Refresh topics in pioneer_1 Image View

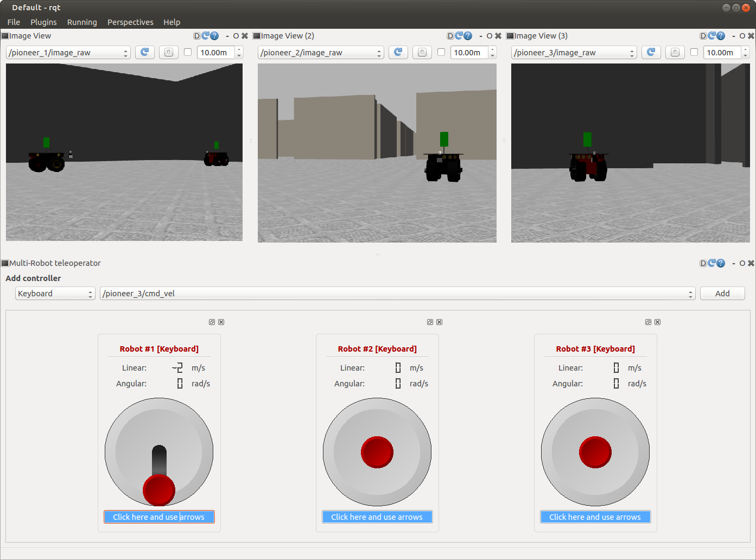click(144, 52)
